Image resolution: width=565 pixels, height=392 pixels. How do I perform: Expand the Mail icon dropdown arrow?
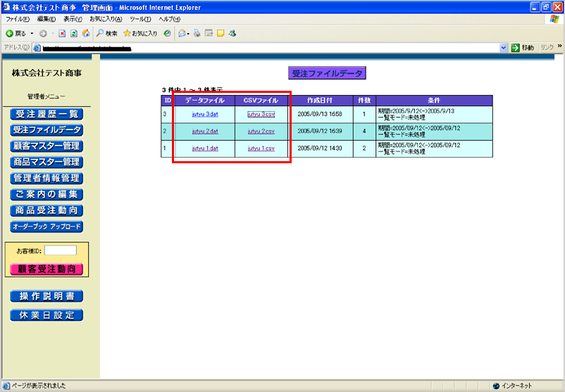point(188,33)
